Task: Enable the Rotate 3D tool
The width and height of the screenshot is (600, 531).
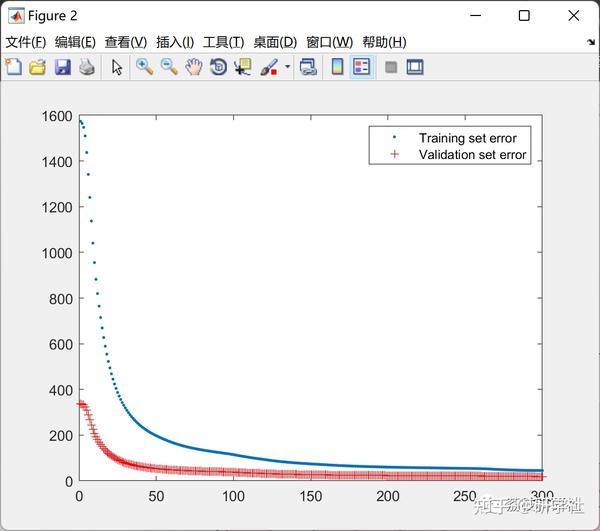Action: tap(218, 67)
